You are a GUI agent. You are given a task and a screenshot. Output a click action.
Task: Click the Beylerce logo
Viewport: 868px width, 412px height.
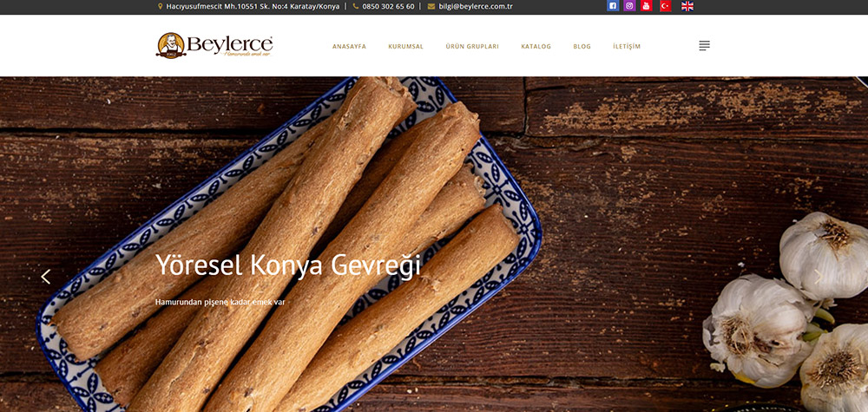click(214, 45)
